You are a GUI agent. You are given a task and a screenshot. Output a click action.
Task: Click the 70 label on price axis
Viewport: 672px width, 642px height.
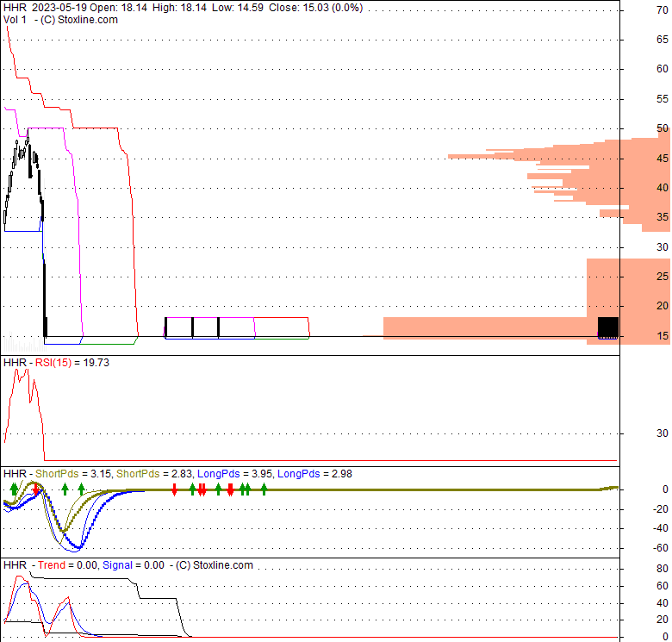pos(663,9)
